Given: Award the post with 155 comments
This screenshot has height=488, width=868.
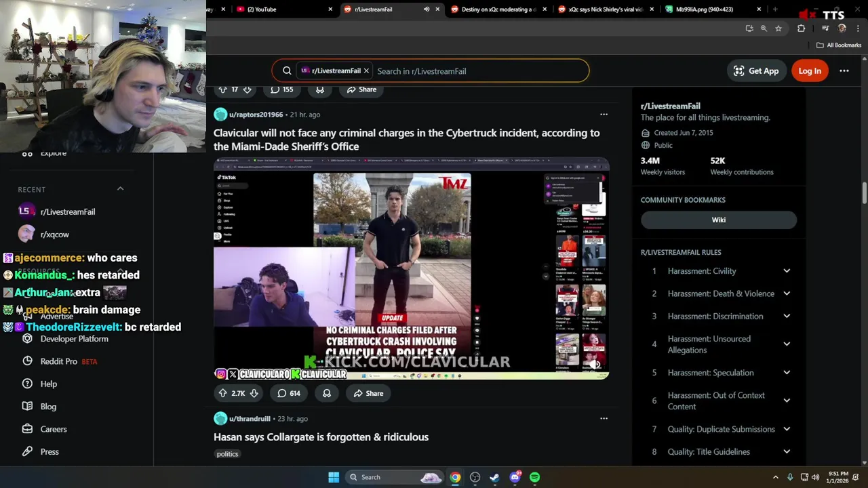Looking at the screenshot, I should coord(320,89).
